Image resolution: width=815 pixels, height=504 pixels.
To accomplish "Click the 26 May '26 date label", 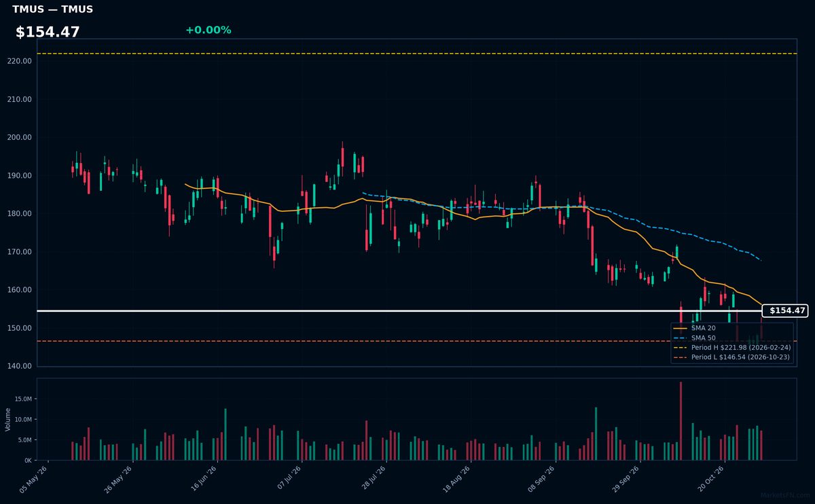I will tap(119, 479).
